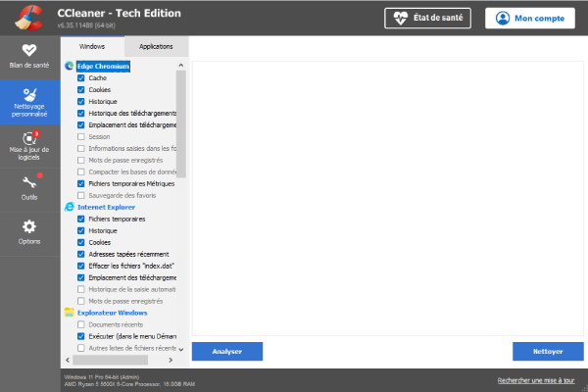Toggle Effacer les fichiers index.dat checkbox
This screenshot has height=392, width=588.
click(81, 266)
